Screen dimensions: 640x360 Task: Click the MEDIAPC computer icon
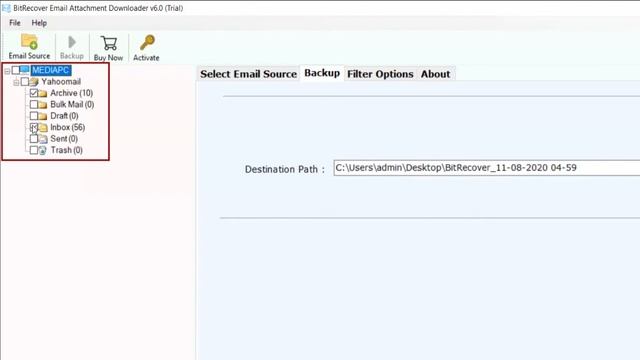pos(24,70)
